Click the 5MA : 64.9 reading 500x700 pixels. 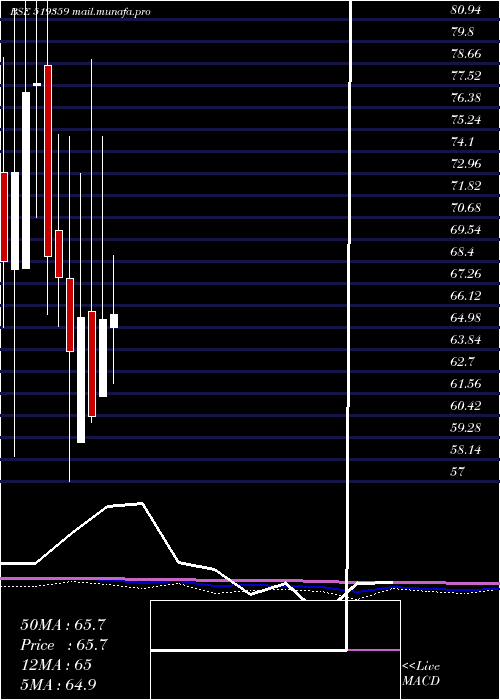(x=59, y=684)
